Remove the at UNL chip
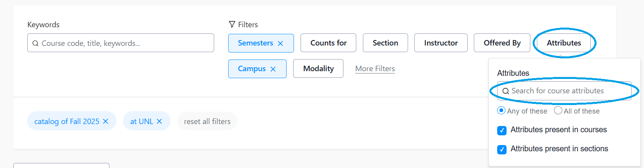This screenshot has width=644, height=168. pos(159,121)
